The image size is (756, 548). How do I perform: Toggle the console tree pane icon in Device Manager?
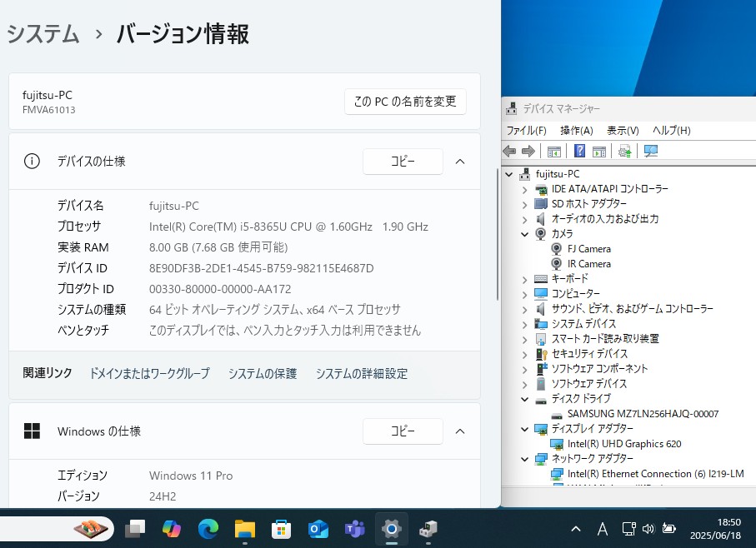554,152
